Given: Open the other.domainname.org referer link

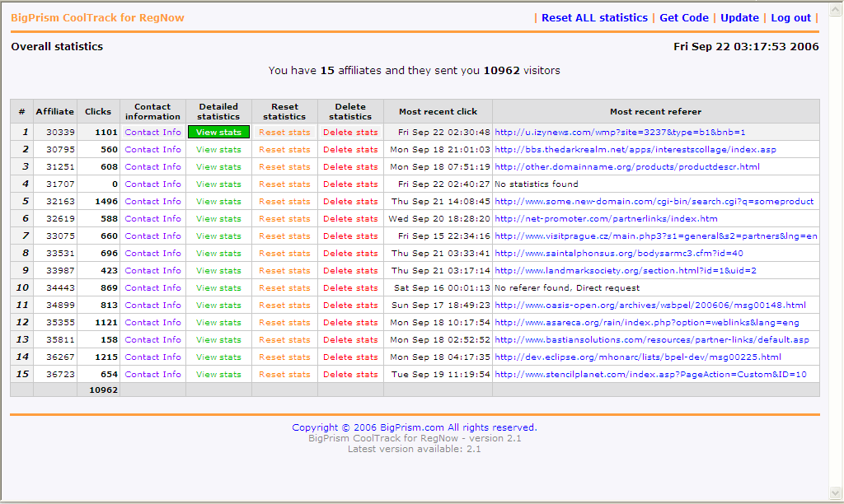Looking at the screenshot, I should point(627,166).
